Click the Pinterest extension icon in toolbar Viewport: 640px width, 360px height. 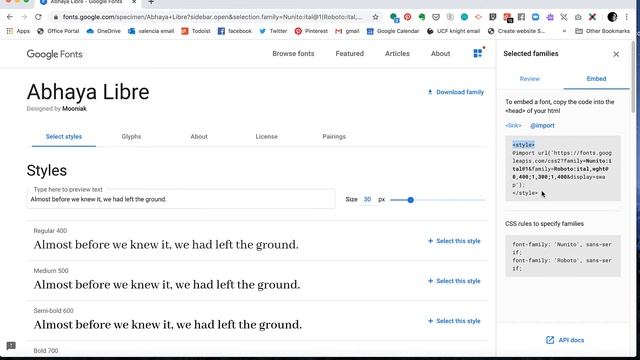coord(407,17)
